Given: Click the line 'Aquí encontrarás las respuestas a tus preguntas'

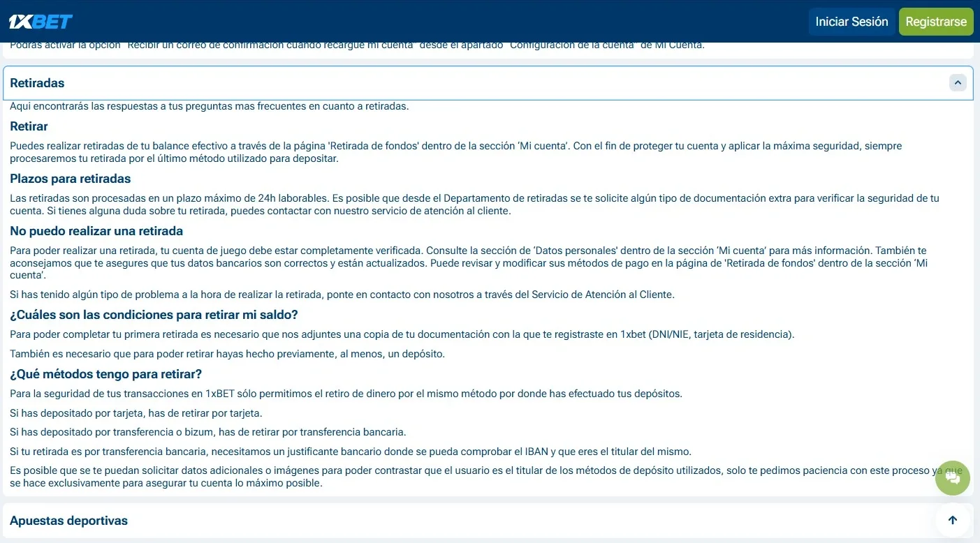Looking at the screenshot, I should click(210, 106).
